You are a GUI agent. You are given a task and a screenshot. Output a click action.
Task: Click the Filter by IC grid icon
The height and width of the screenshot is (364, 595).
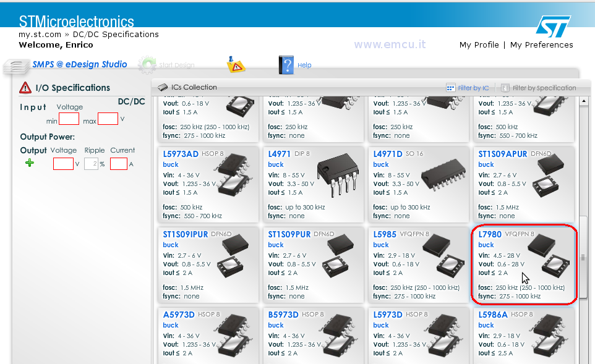(x=450, y=88)
